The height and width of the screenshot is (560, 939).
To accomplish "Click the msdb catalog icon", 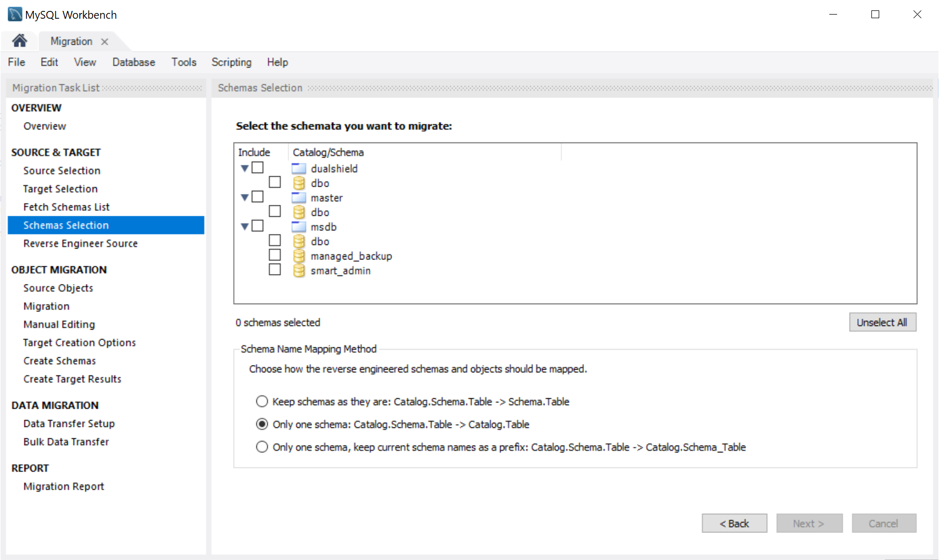I will click(x=298, y=227).
